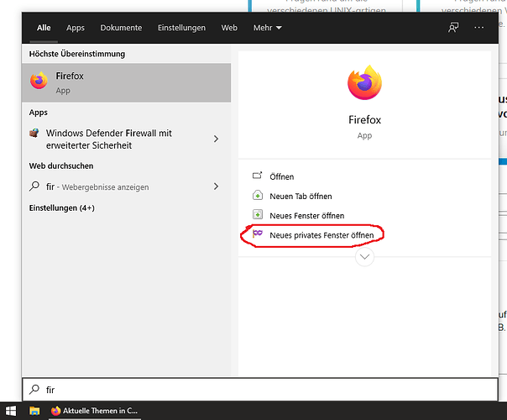Click the magnifier icon in search box

coord(34,389)
